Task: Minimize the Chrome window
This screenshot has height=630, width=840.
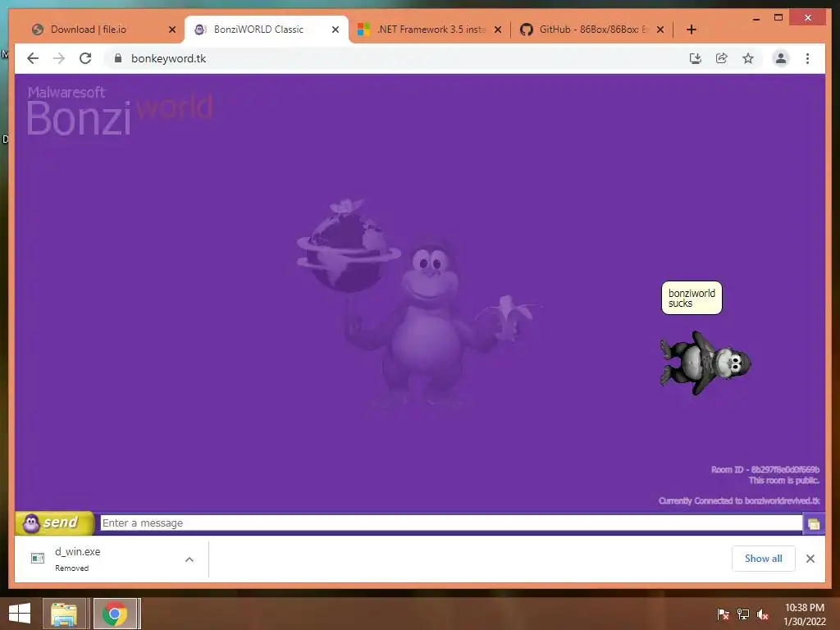Action: point(756,18)
